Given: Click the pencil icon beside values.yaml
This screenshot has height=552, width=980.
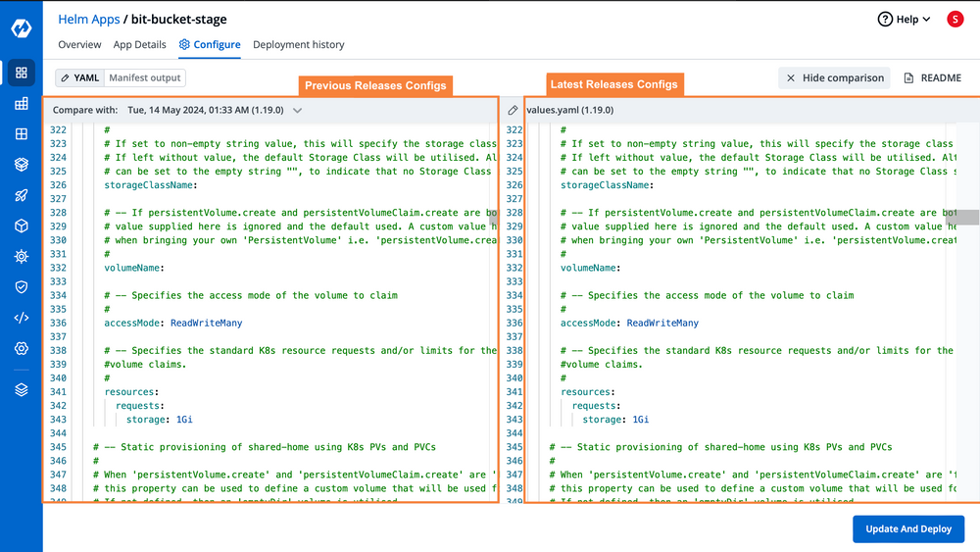Looking at the screenshot, I should 513,111.
